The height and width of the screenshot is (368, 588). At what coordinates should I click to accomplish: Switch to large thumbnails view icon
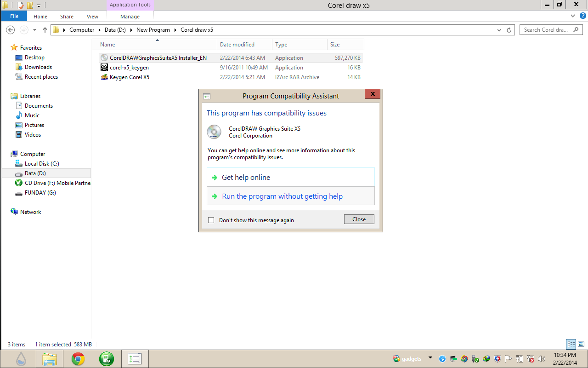tap(581, 344)
